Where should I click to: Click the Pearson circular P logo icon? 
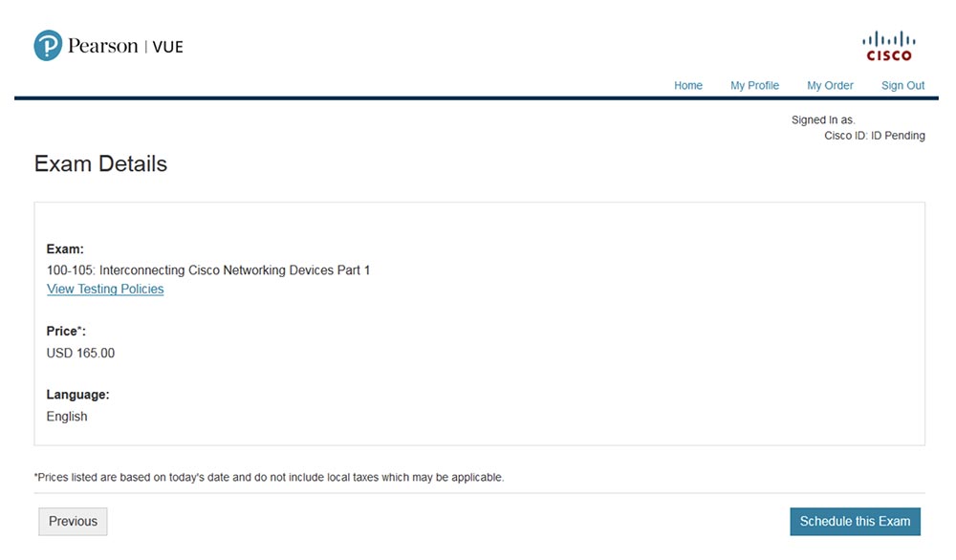pyautogui.click(x=48, y=46)
